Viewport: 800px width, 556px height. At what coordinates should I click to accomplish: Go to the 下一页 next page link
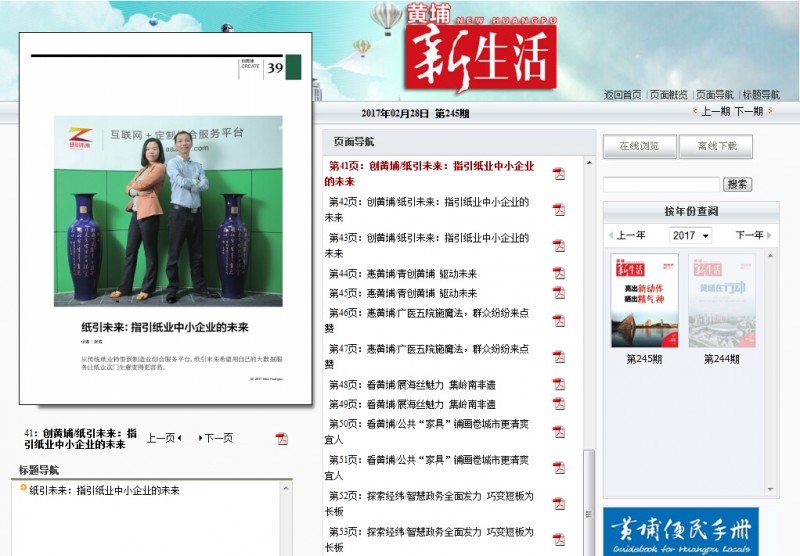217,438
